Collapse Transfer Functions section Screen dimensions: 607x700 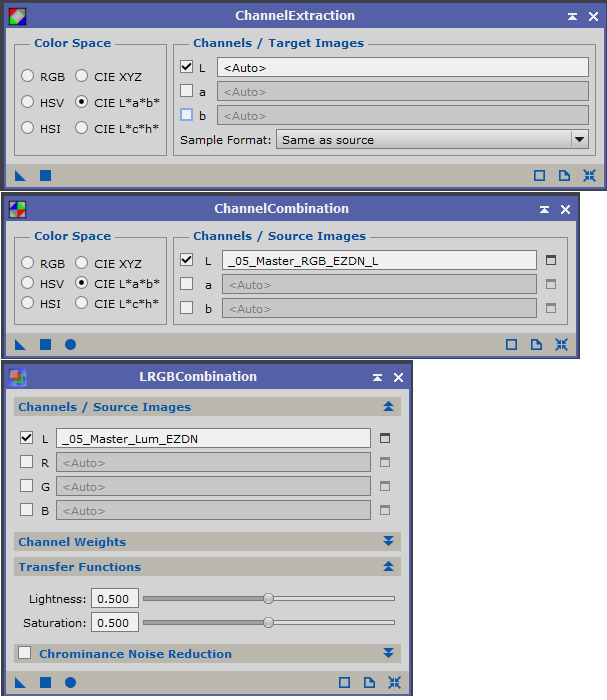388,567
